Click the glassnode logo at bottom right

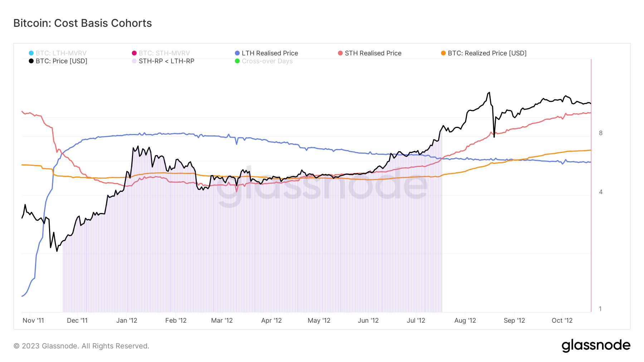pos(596,346)
